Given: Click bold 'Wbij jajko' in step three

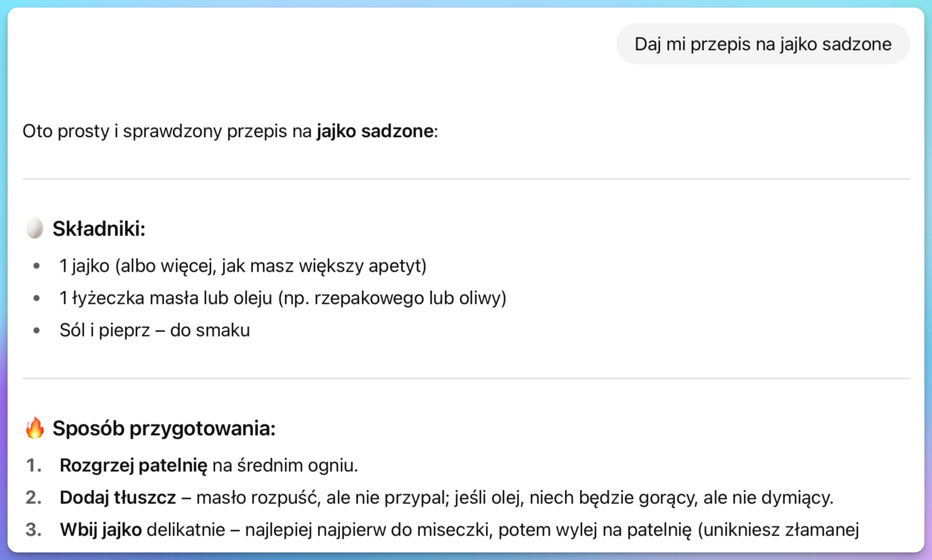Looking at the screenshot, I should tap(101, 530).
